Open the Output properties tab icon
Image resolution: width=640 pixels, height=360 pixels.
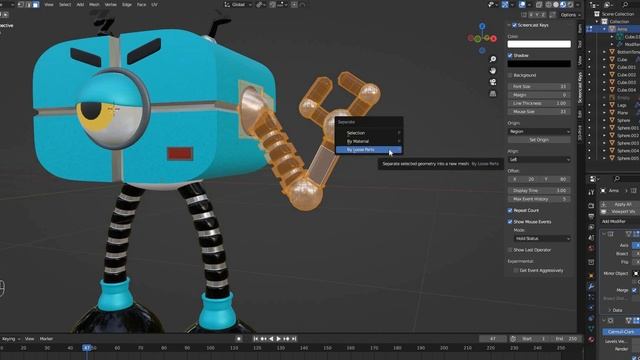[x=591, y=216]
